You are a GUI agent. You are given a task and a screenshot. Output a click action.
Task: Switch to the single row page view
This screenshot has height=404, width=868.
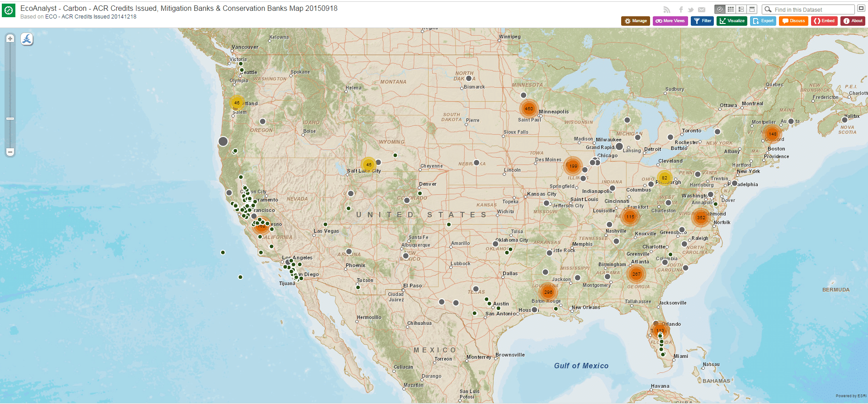point(752,9)
